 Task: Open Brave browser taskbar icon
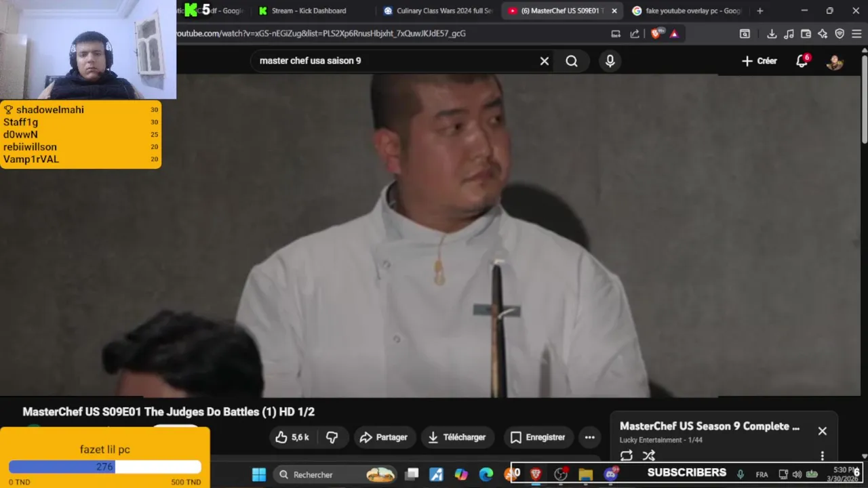pyautogui.click(x=536, y=474)
